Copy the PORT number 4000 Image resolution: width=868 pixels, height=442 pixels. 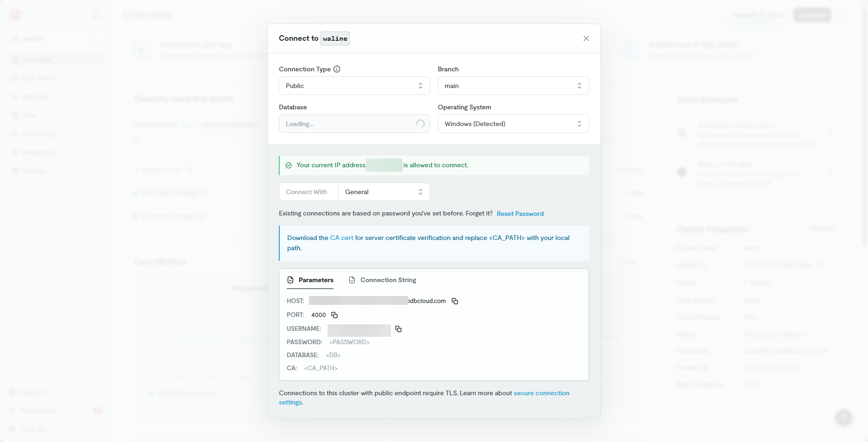(334, 315)
